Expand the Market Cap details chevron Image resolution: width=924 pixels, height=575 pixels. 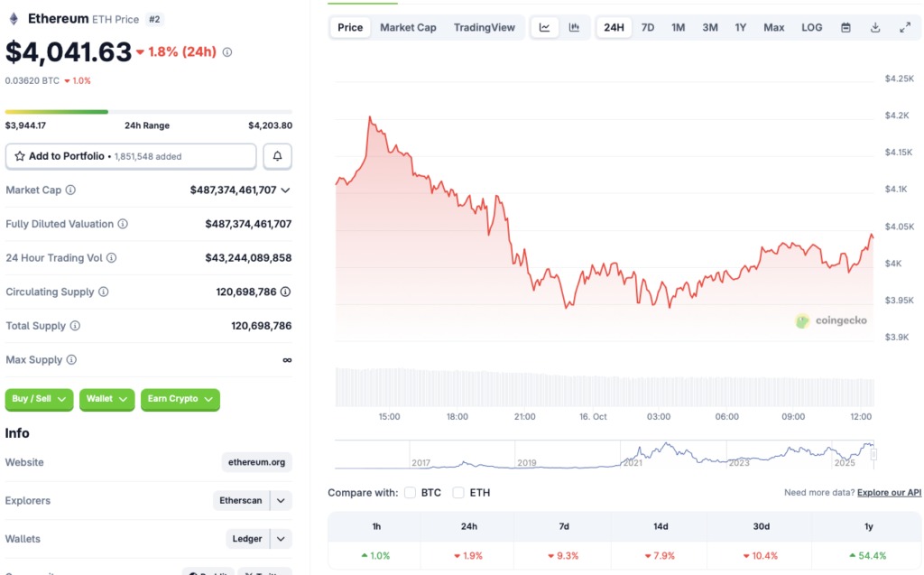[x=286, y=190]
